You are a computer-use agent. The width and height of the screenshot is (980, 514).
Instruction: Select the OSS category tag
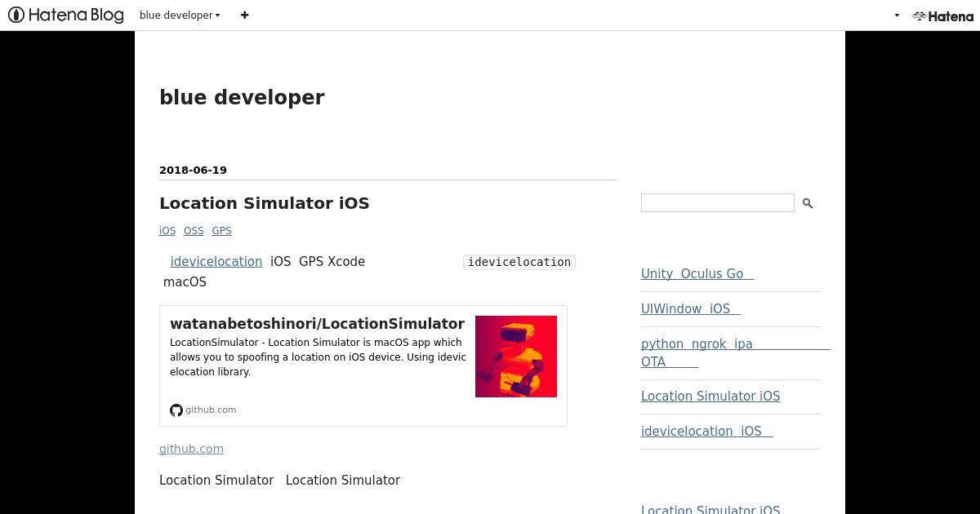(x=194, y=230)
